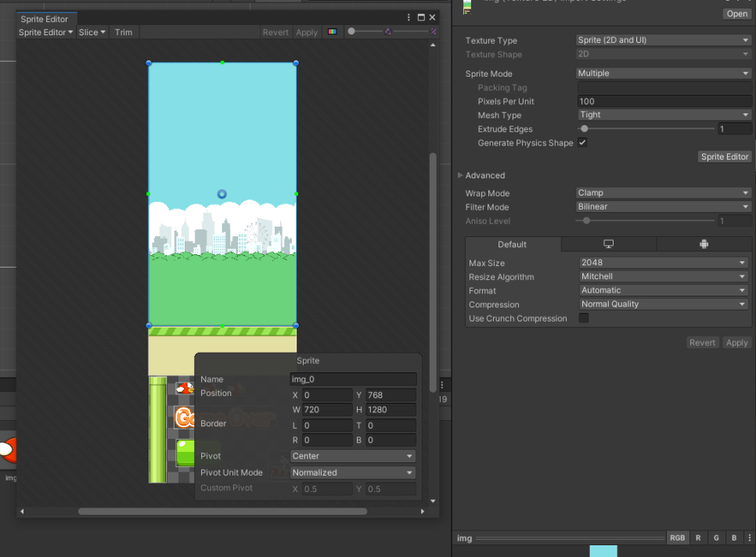Screen dimensions: 756x557
Task: Open the preview panel kebab menu
Action: [749, 537]
